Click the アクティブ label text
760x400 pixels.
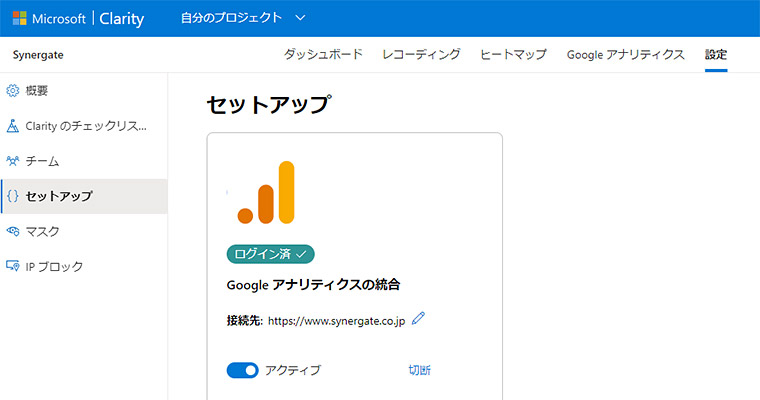point(293,370)
